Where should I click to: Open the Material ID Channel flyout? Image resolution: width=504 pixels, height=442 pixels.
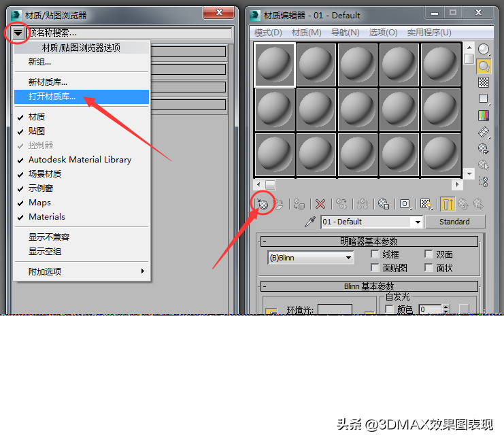point(405,204)
